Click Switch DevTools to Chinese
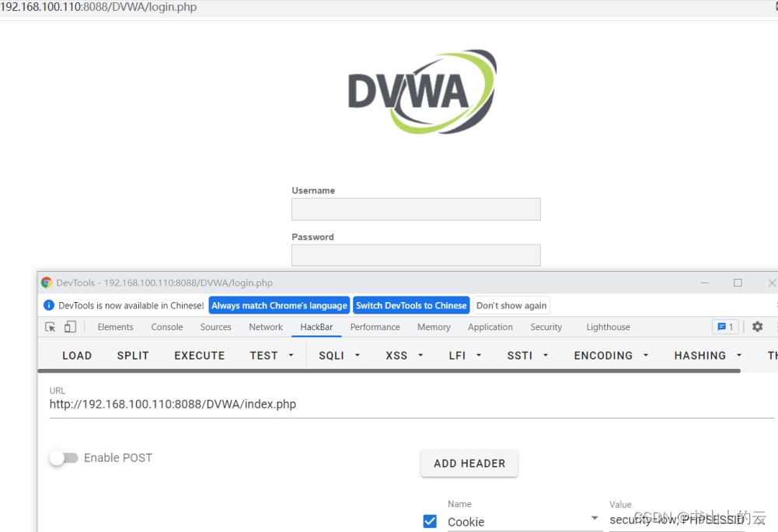778x532 pixels. [x=411, y=305]
